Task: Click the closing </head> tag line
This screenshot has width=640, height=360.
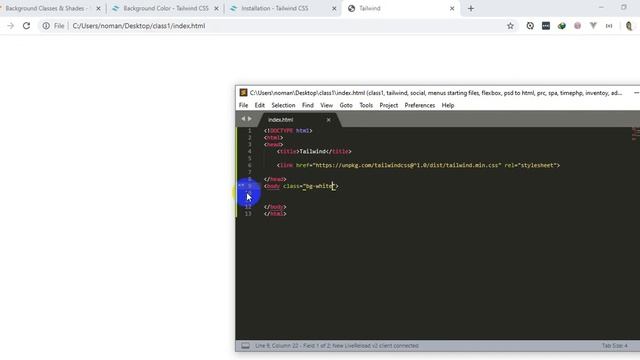Action: click(x=275, y=179)
